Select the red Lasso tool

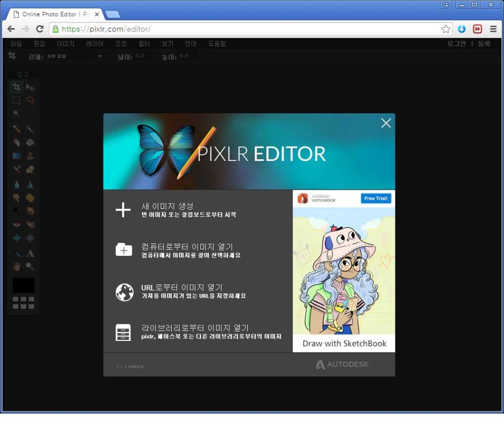(x=30, y=100)
